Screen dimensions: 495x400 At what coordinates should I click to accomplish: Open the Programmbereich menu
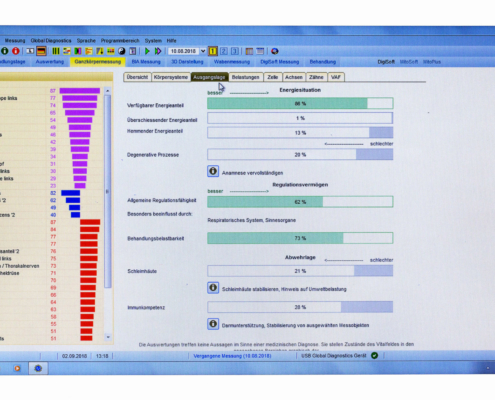120,40
